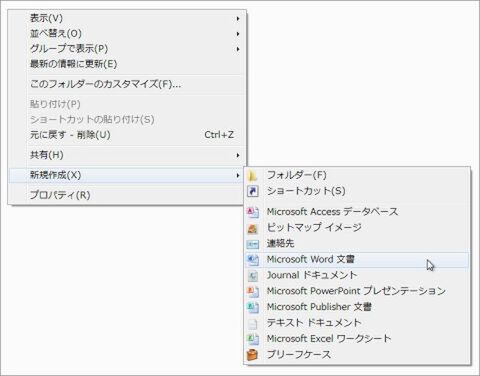Choose ブリーフケース in the submenu
This screenshot has width=480, height=376.
pos(357,355)
